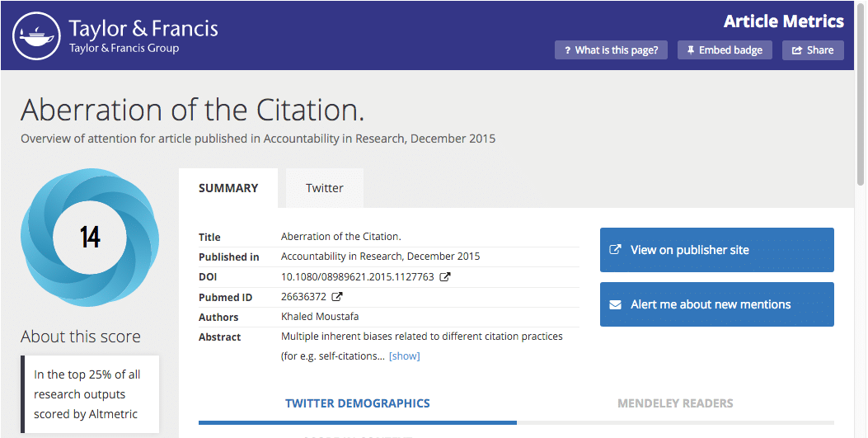Click the Taylor & Francis Group text

point(124,48)
